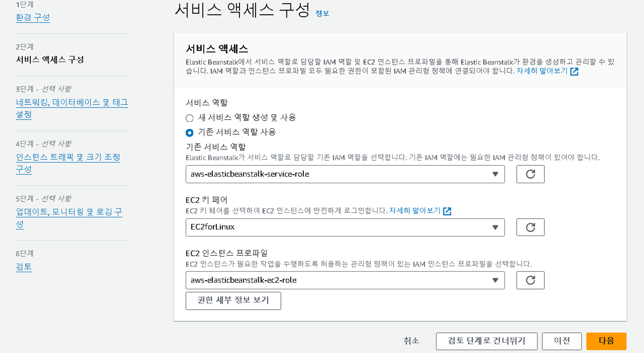
Task: Refresh the EC2 key pair list
Action: click(x=530, y=227)
